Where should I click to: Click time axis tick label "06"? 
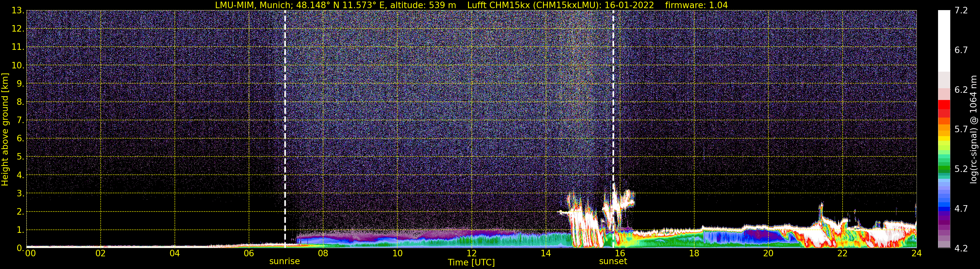click(249, 253)
